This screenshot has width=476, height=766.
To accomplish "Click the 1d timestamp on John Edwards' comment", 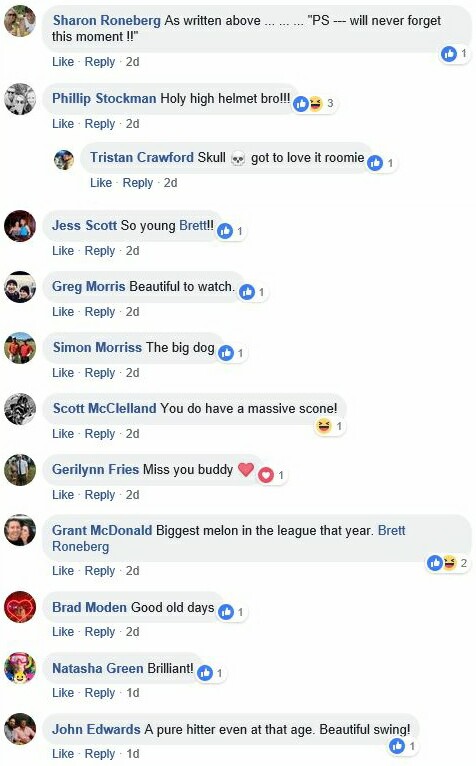I will point(132,754).
